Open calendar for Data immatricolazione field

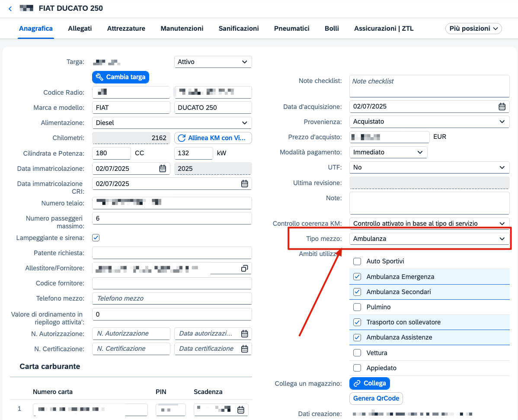pos(163,169)
